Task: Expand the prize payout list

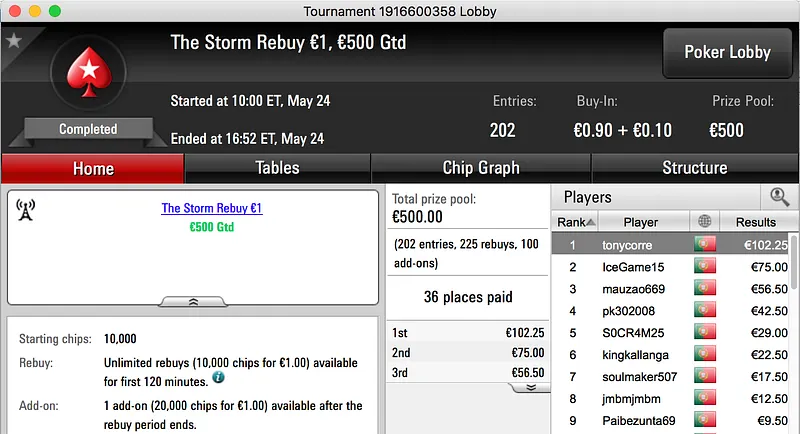Action: tap(531, 387)
